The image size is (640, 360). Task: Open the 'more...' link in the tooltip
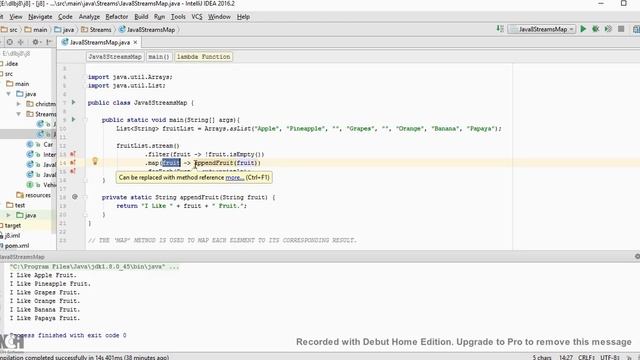click(235, 178)
